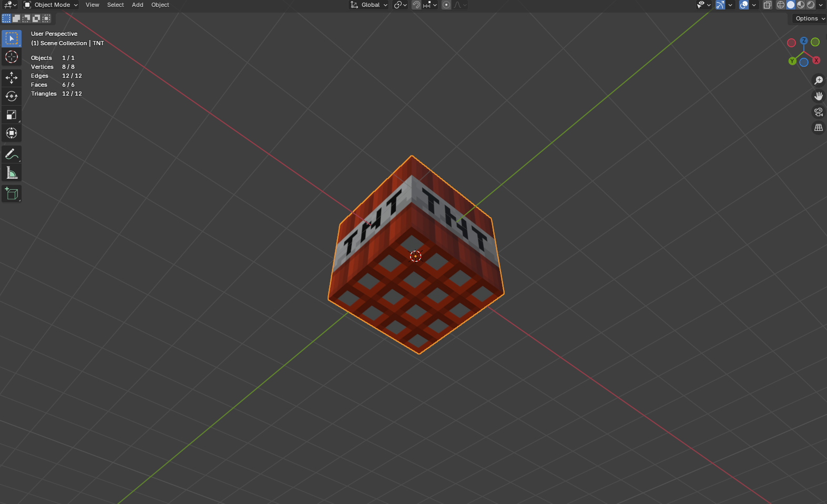Click the pan hand viewport icon
This screenshot has width=827, height=504.
819,96
